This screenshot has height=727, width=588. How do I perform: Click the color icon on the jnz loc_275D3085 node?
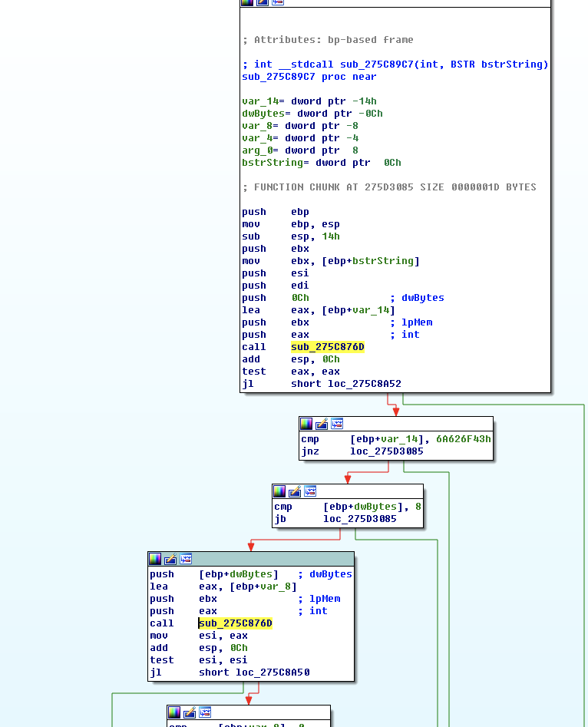[x=307, y=424]
